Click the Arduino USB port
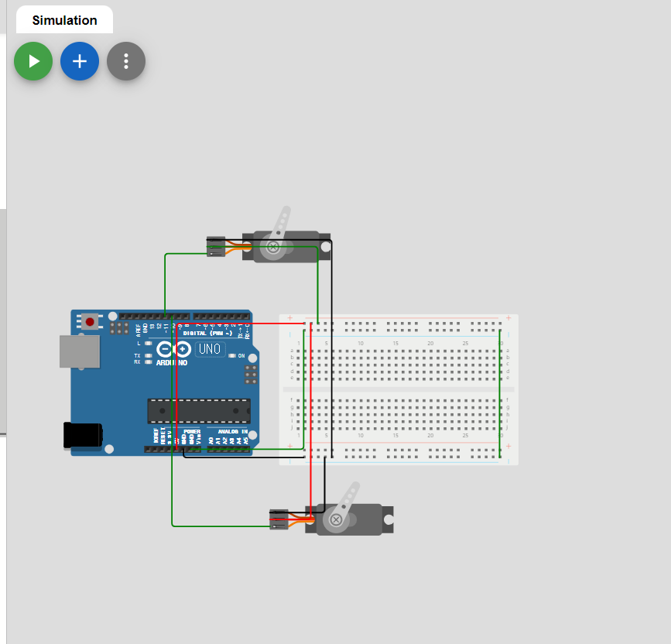This screenshot has width=671, height=644. [80, 351]
